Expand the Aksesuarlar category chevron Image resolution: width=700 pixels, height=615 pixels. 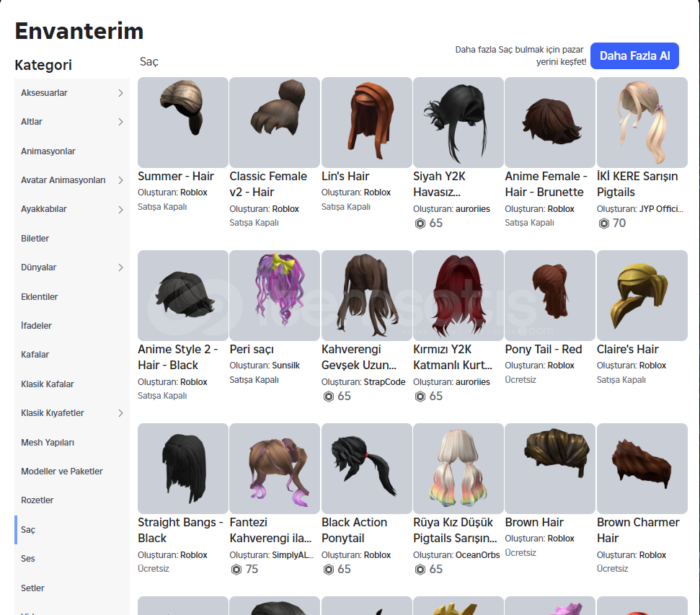coord(120,93)
